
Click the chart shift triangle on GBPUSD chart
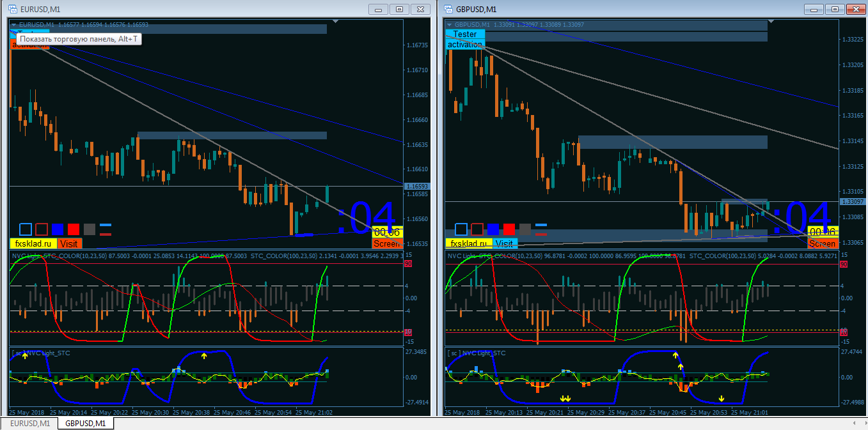click(771, 22)
